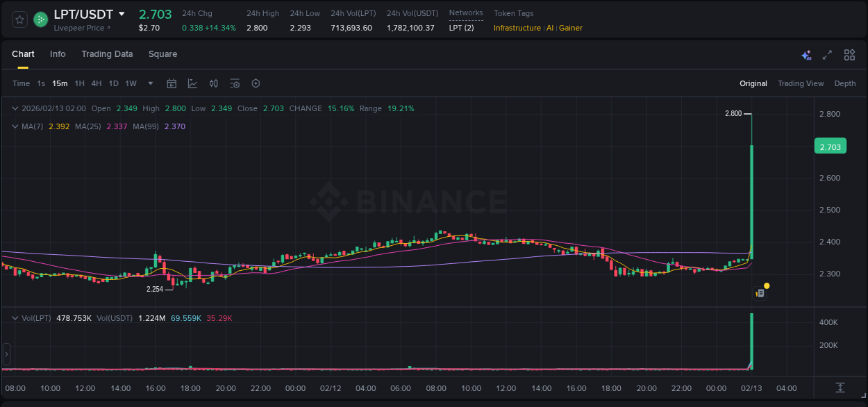This screenshot has width=868, height=407.
Task: Open the Info tab
Action: point(58,54)
